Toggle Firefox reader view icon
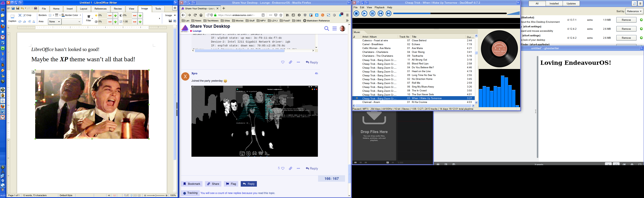644x198 pixels. (x=263, y=15)
